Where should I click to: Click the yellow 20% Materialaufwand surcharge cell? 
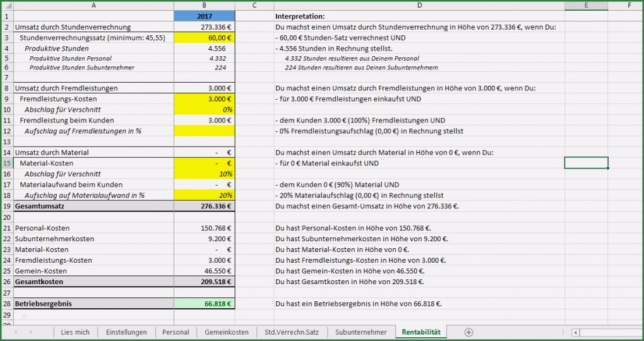(204, 195)
